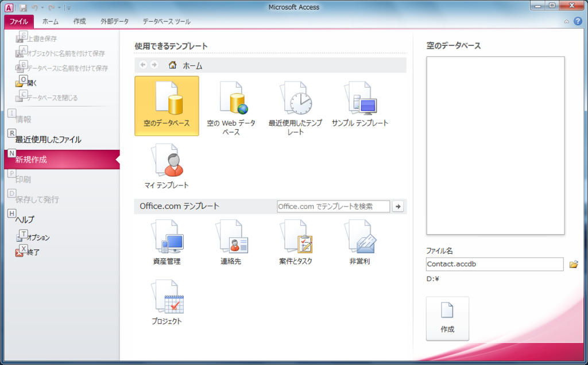
Task: Open マイ テンプレート
Action: tap(167, 166)
